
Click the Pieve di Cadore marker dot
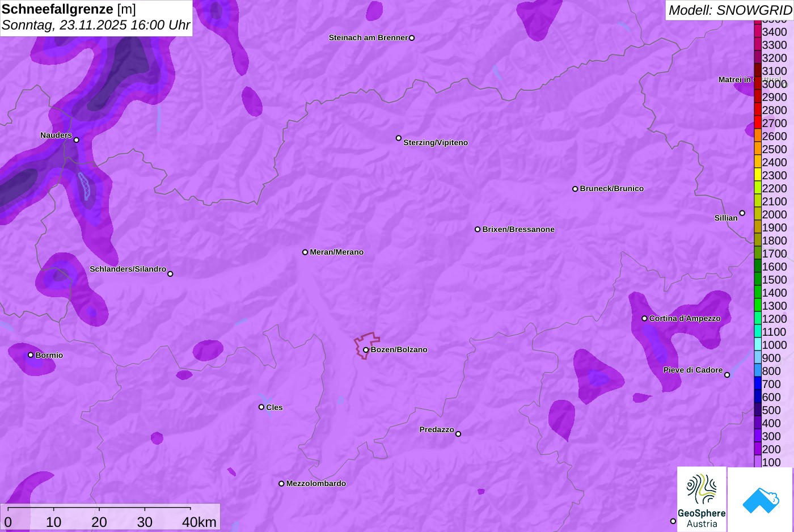coord(727,375)
